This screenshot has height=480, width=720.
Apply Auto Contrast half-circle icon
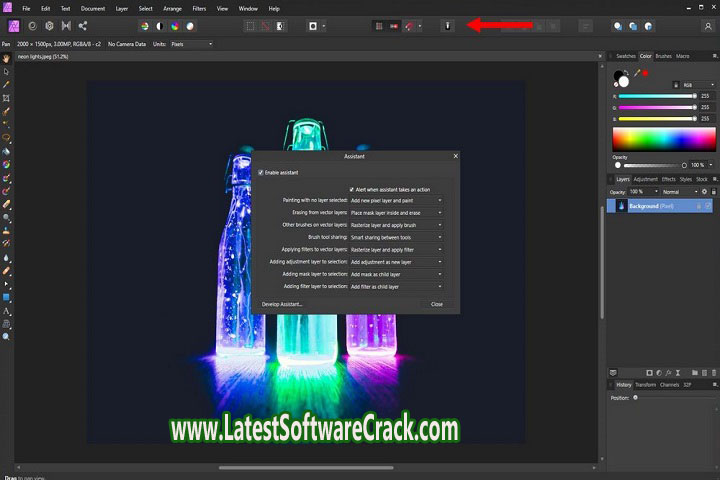[x=160, y=26]
